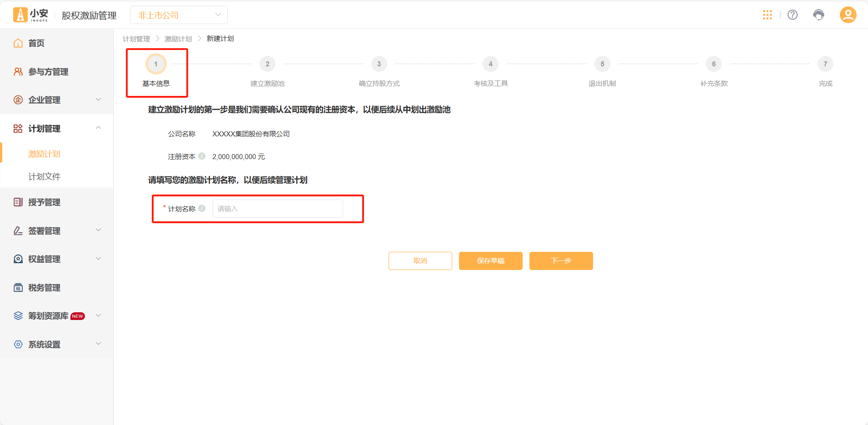Click the 取消 button
This screenshot has width=868, height=425.
click(x=420, y=261)
